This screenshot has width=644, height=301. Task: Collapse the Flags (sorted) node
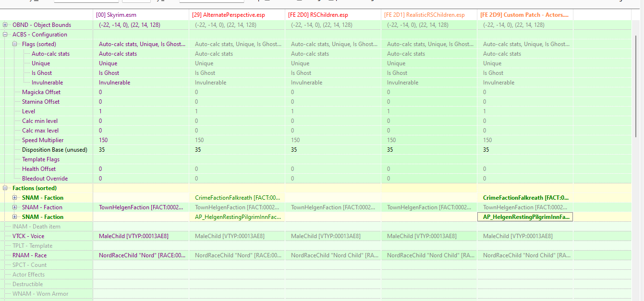(x=15, y=44)
